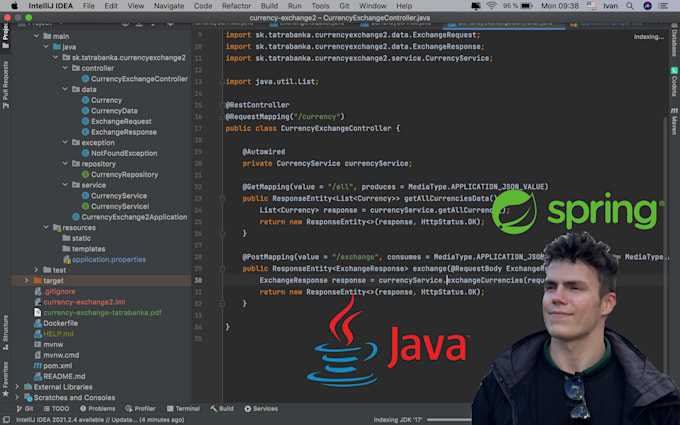Click the macOS Spotlight search icon
The image size is (680, 425).
pos(630,6)
